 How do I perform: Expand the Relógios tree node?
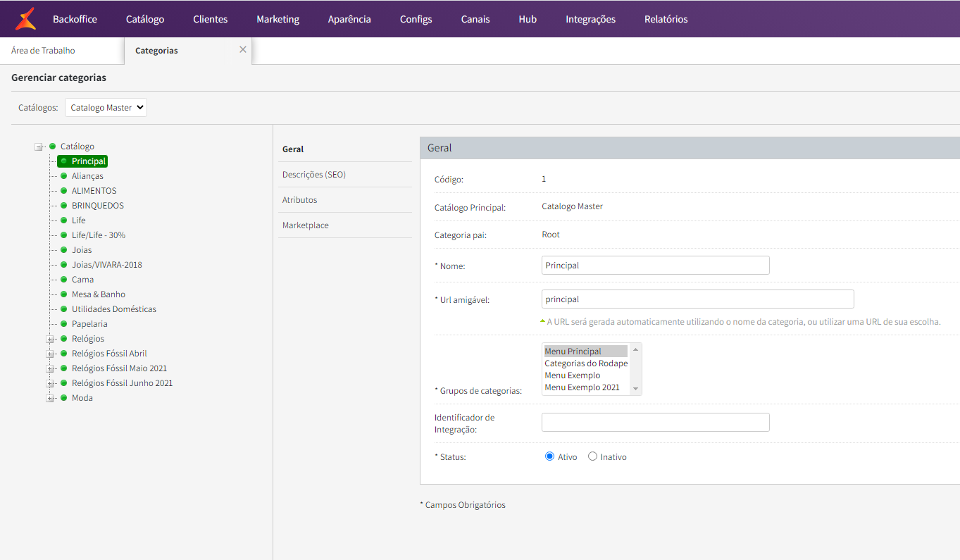(50, 340)
